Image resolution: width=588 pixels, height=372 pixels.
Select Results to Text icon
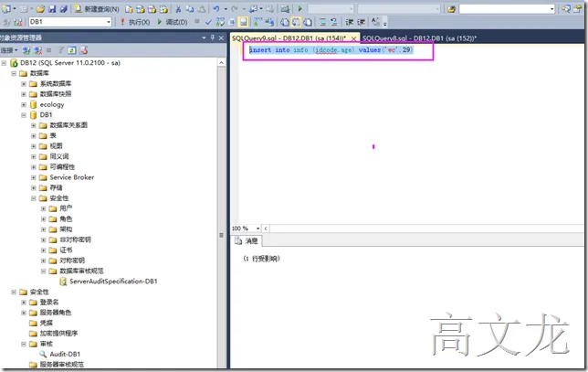[x=285, y=23]
